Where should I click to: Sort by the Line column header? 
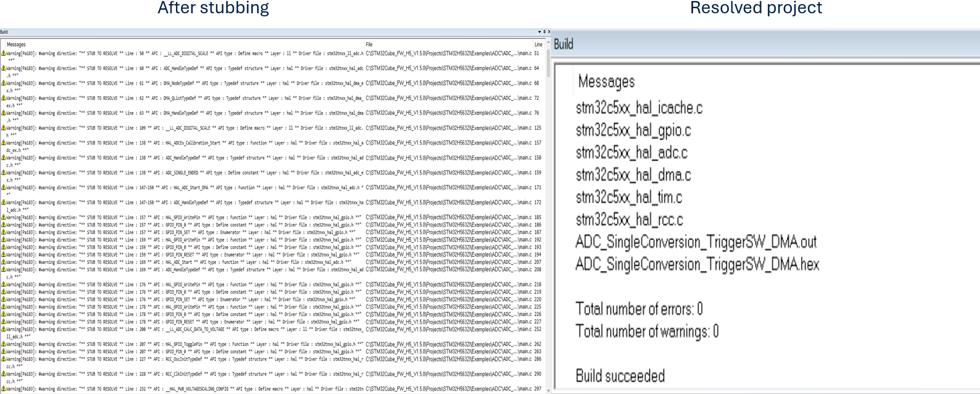point(538,44)
